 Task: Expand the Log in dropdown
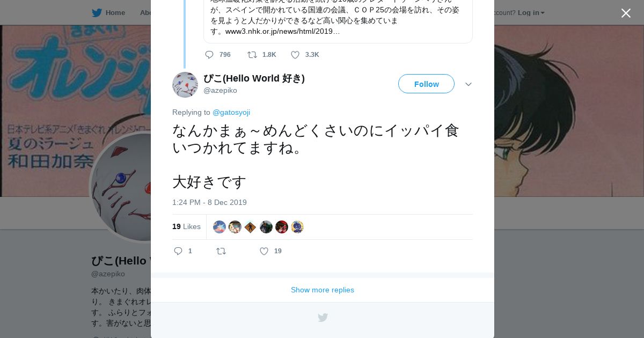(531, 13)
